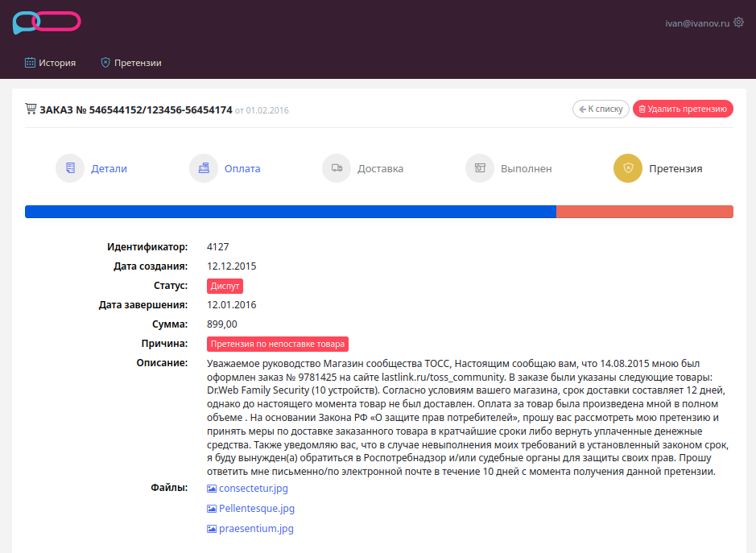The image size is (756, 553).
Task: Open the Pellentesque.jpg attachment
Action: 250,509
